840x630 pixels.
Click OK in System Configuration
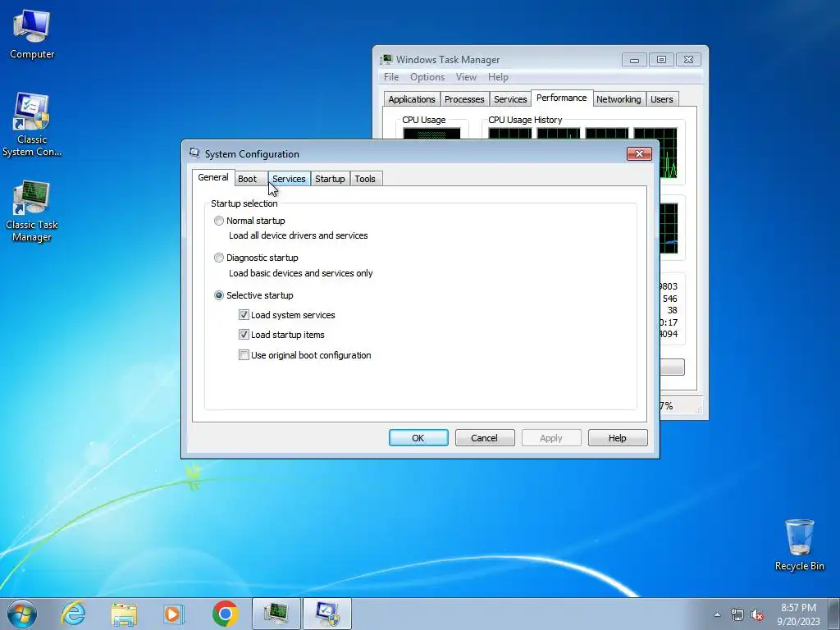pyautogui.click(x=418, y=438)
